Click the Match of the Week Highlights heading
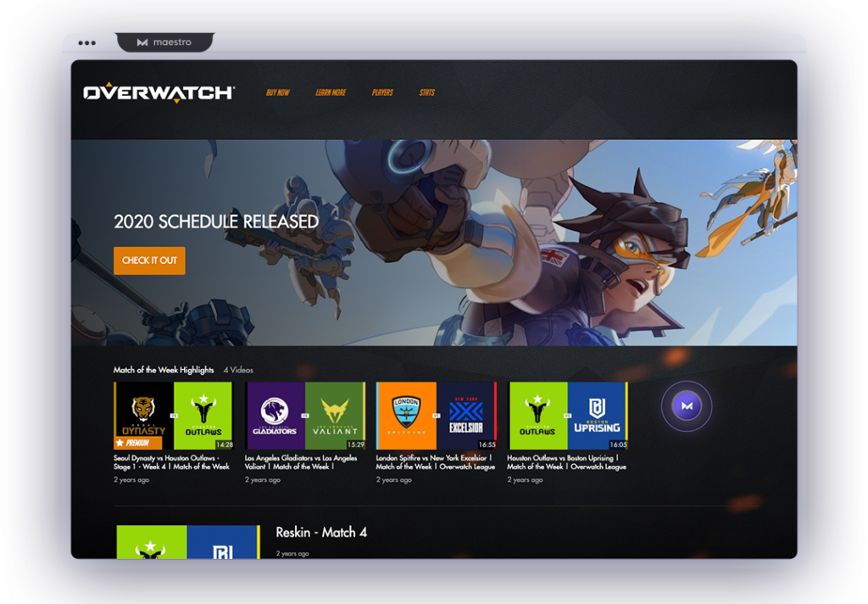This screenshot has width=868, height=604. 164,370
